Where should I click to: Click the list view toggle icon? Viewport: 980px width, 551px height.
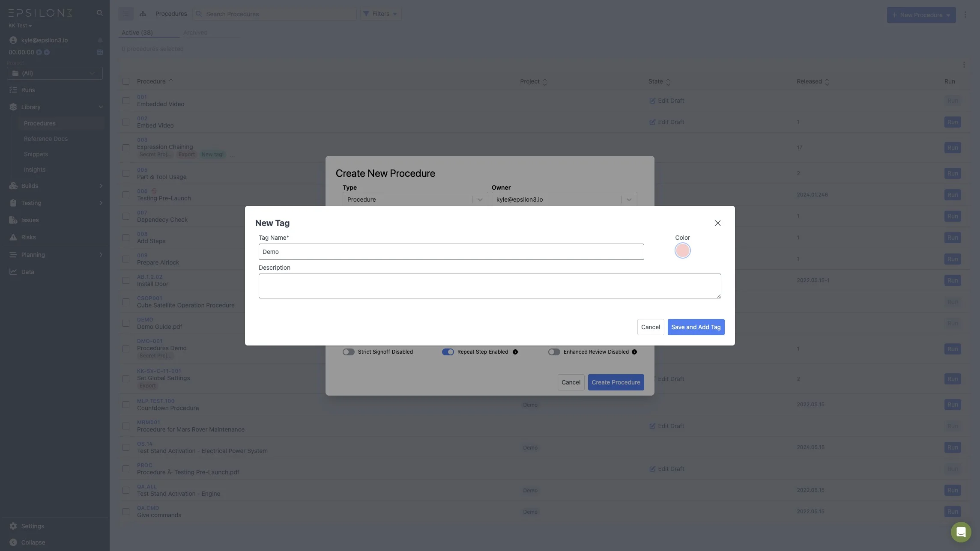pyautogui.click(x=126, y=14)
